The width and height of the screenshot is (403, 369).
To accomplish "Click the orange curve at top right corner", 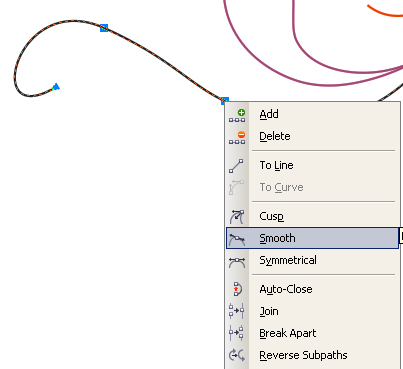I will pyautogui.click(x=385, y=12).
